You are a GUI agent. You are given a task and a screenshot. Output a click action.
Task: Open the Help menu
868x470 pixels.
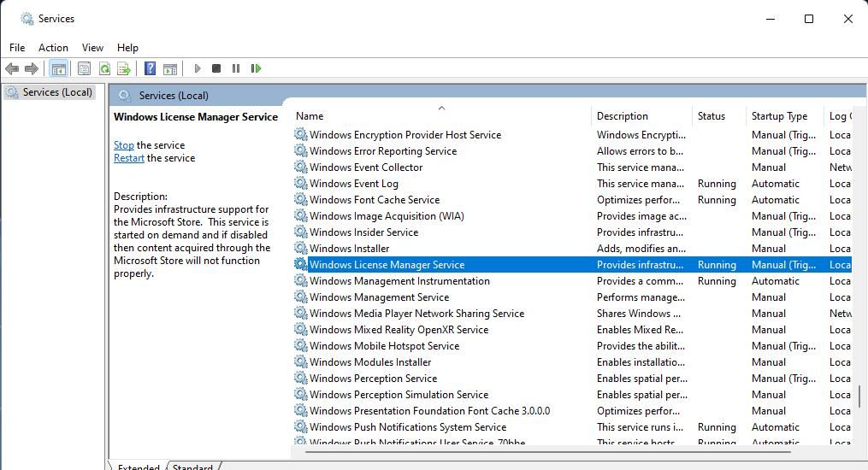pos(127,48)
